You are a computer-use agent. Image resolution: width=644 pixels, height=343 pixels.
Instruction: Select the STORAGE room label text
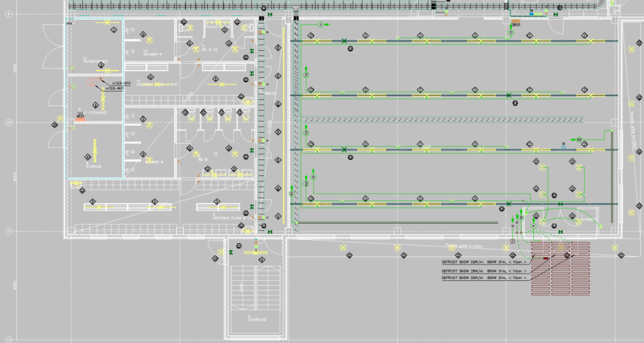(94, 167)
